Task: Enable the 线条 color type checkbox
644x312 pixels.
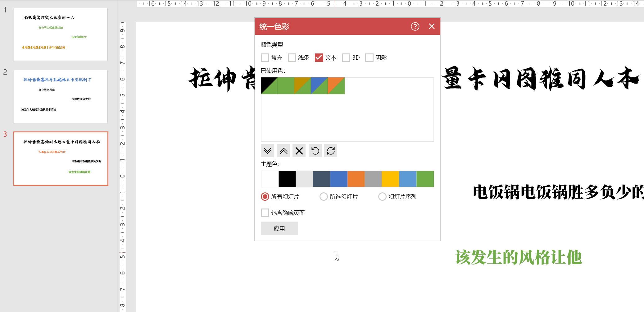Action: pos(292,58)
